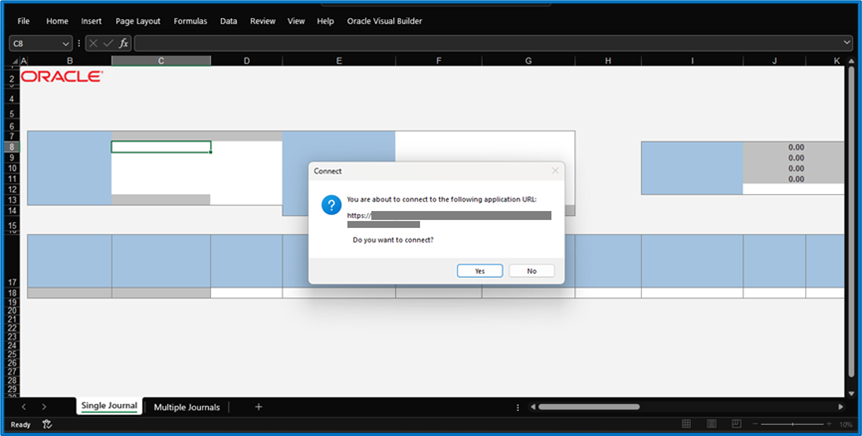Image resolution: width=862 pixels, height=436 pixels.
Task: Select column C header
Action: click(161, 61)
